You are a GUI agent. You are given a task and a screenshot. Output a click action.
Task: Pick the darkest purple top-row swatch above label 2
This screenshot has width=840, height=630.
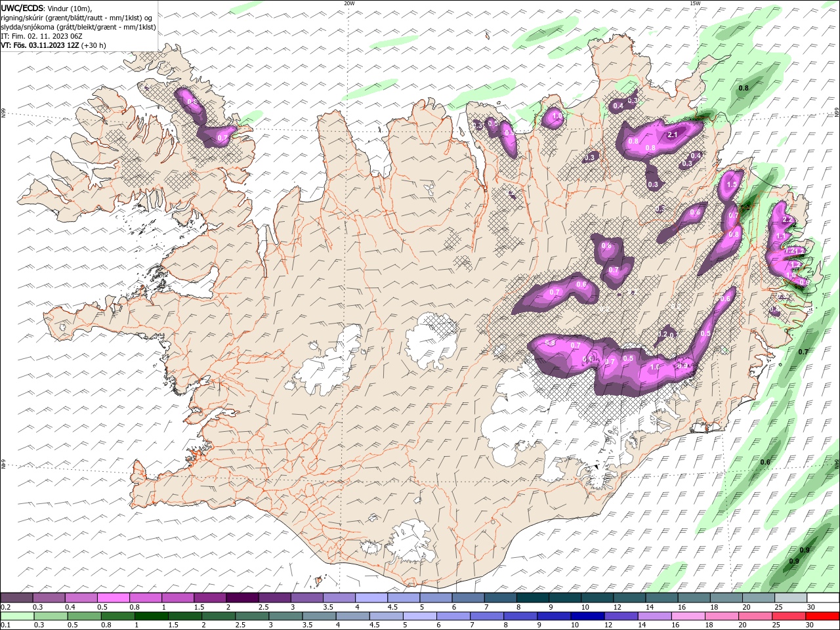(241, 598)
